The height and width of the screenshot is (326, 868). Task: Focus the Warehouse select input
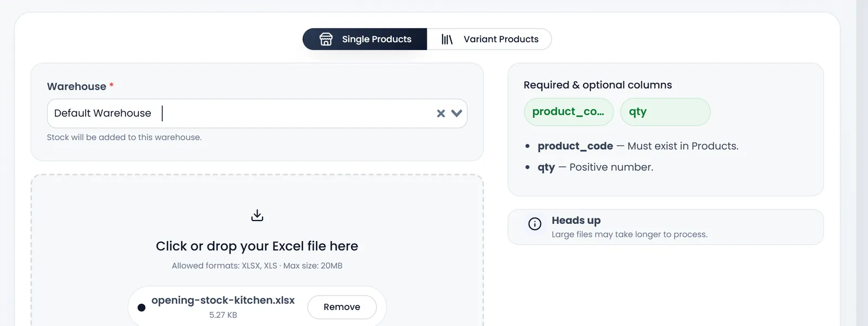click(257, 114)
